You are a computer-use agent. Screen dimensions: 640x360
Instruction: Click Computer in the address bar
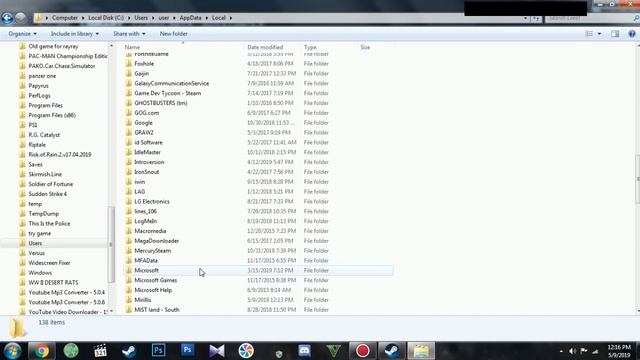[x=64, y=18]
